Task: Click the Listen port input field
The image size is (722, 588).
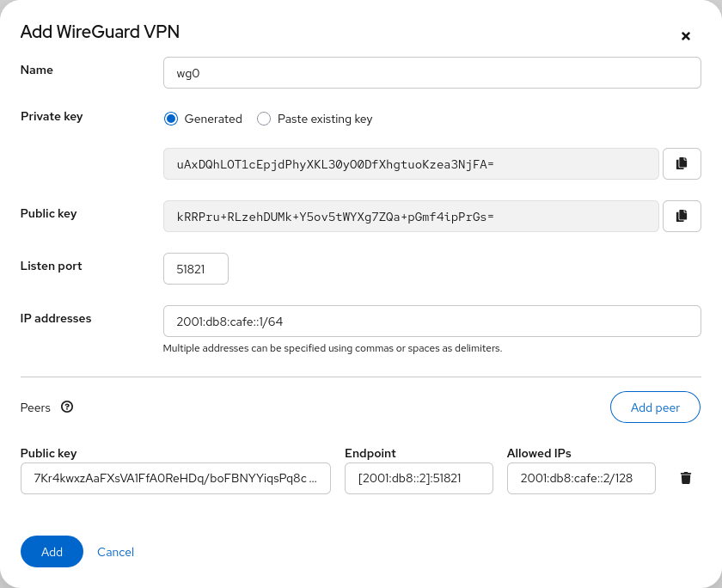Action: click(x=196, y=268)
